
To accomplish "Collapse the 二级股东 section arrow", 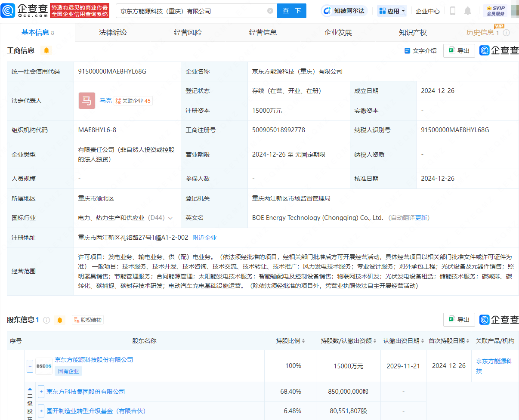I will tap(30, 389).
